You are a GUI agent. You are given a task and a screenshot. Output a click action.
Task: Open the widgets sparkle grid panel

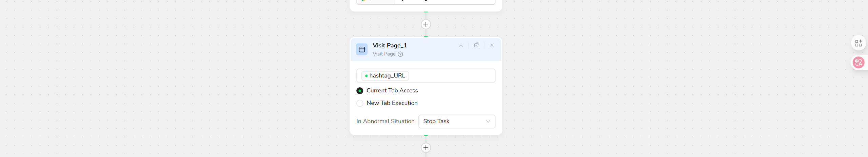pos(858,43)
